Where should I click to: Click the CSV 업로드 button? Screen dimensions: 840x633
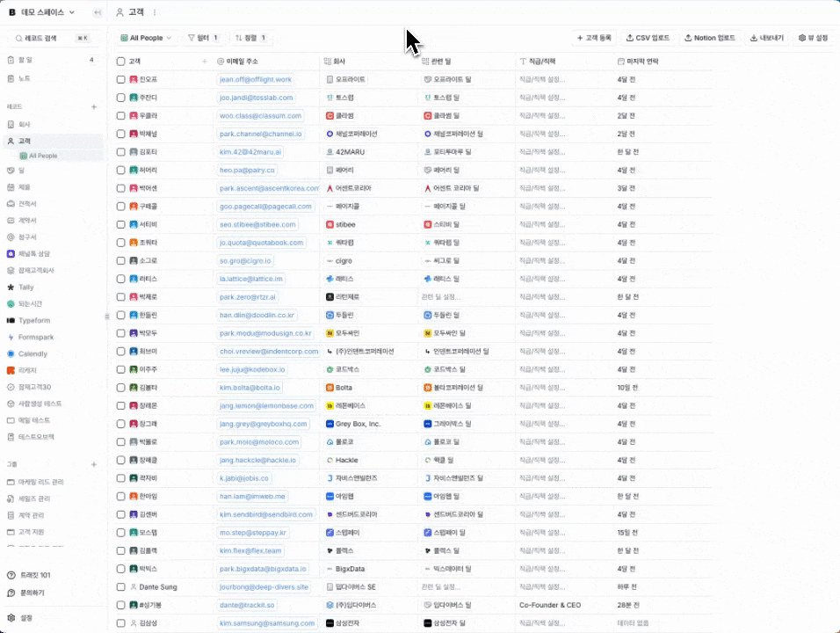(648, 38)
